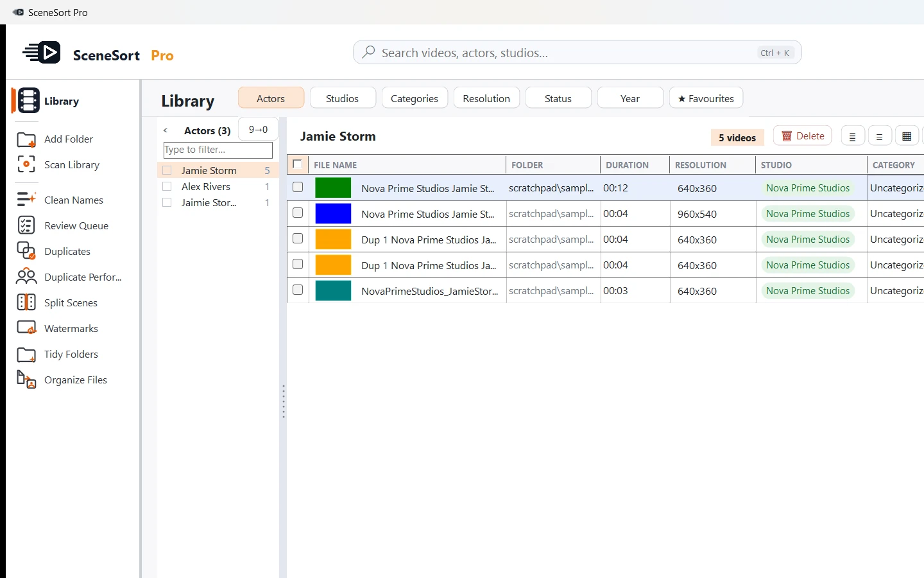Open the Organize Files icon
The height and width of the screenshot is (578, 924).
click(26, 380)
